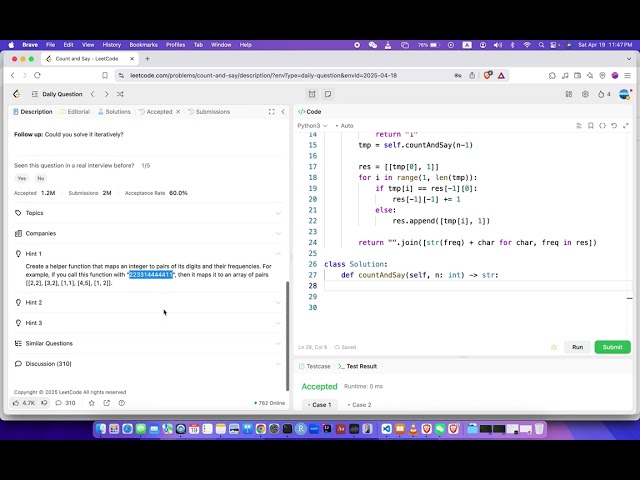Reload the page
This screenshot has width=640, height=480.
[38, 75]
